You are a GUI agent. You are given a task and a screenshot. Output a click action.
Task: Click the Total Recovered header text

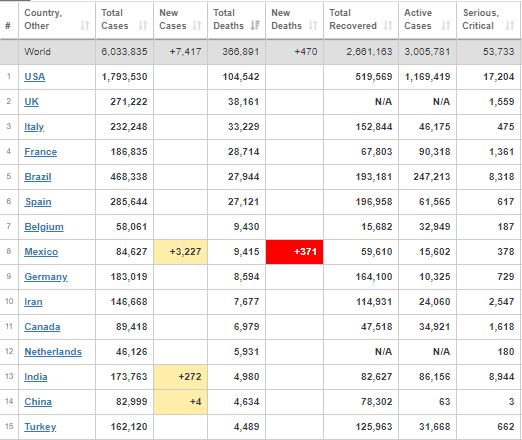pyautogui.click(x=353, y=19)
